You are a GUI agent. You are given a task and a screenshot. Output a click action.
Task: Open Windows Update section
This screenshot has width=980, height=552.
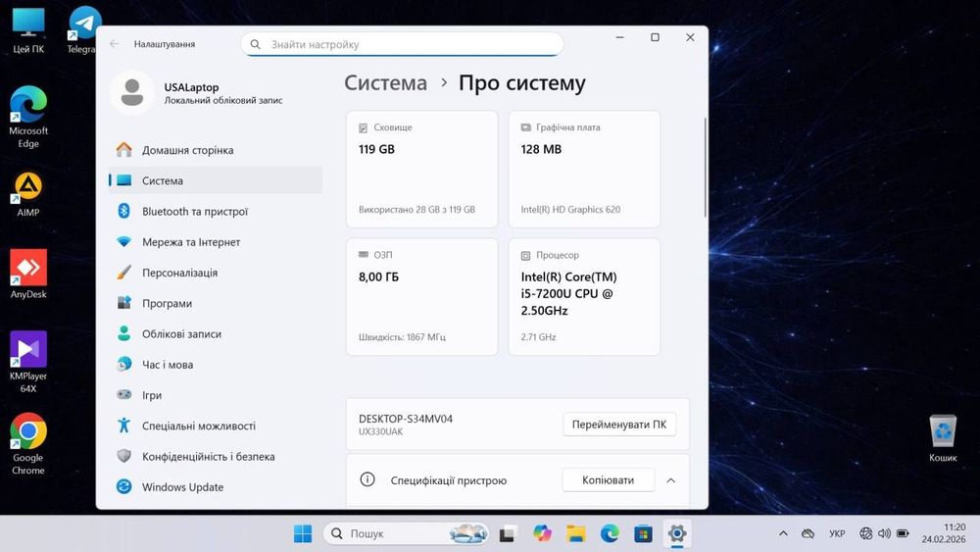(x=216, y=487)
